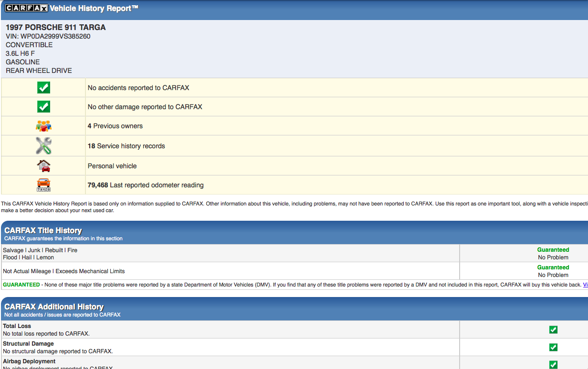Click the Structural Damage green checkmark
This screenshot has height=369, width=588.
[x=553, y=347]
